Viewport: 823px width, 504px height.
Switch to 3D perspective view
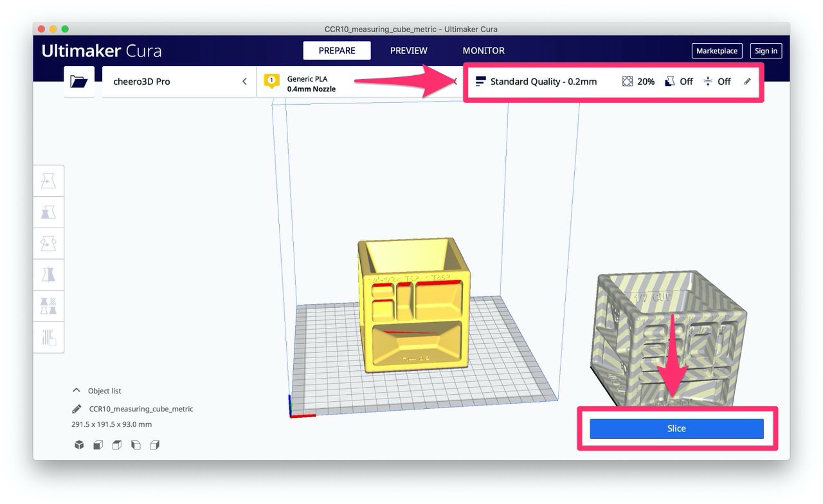[79, 445]
